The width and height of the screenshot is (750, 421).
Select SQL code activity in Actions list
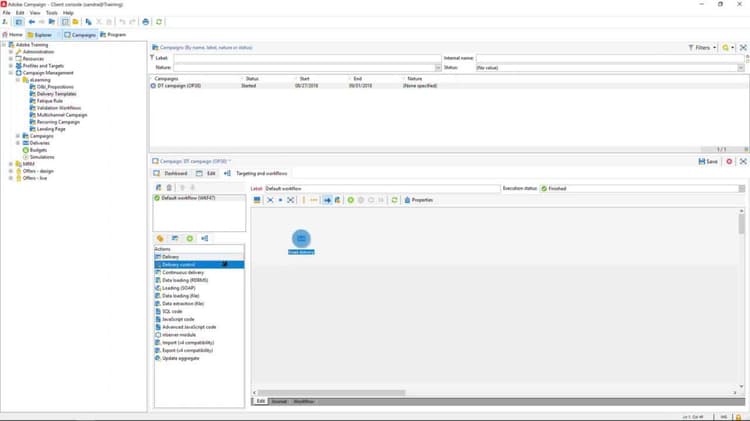pyautogui.click(x=199, y=311)
